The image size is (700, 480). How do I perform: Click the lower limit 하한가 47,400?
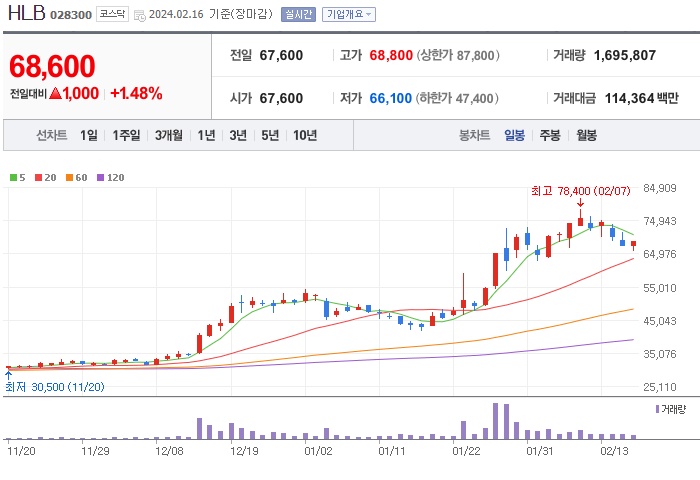click(457, 98)
